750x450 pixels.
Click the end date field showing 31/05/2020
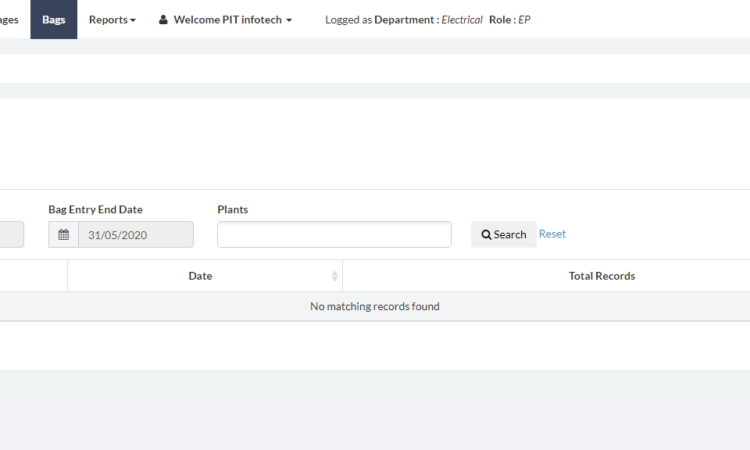point(135,235)
